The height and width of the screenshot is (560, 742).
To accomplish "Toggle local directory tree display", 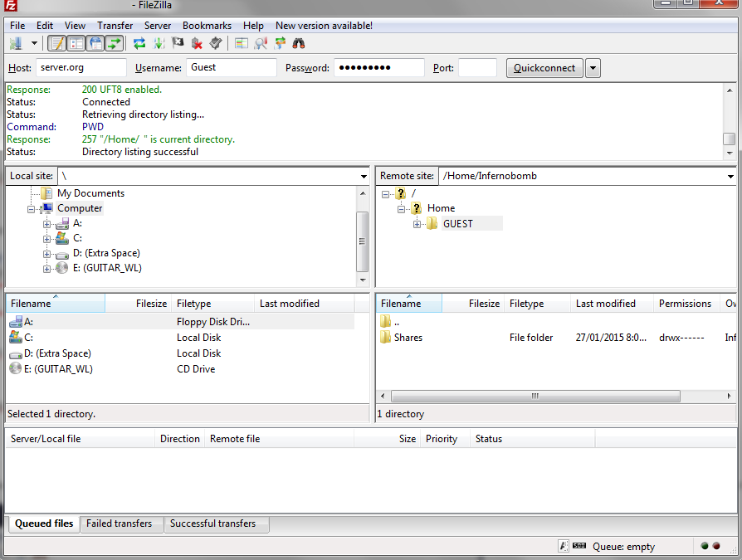I will [x=76, y=43].
